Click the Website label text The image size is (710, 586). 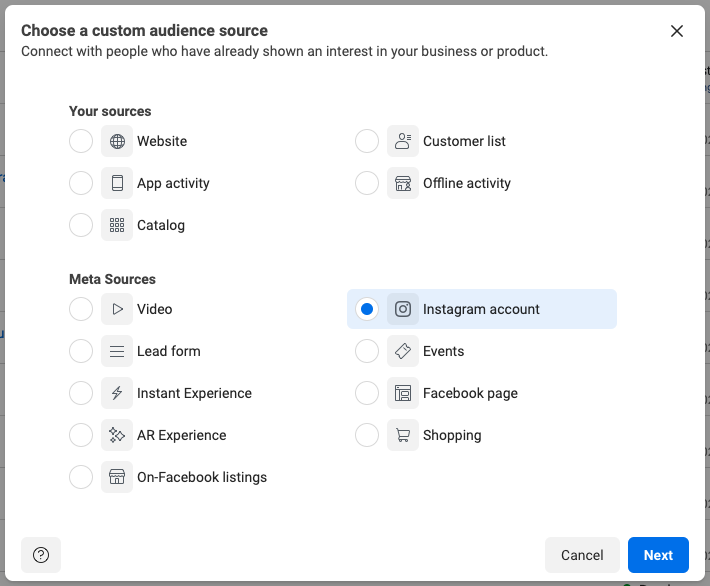coord(162,141)
